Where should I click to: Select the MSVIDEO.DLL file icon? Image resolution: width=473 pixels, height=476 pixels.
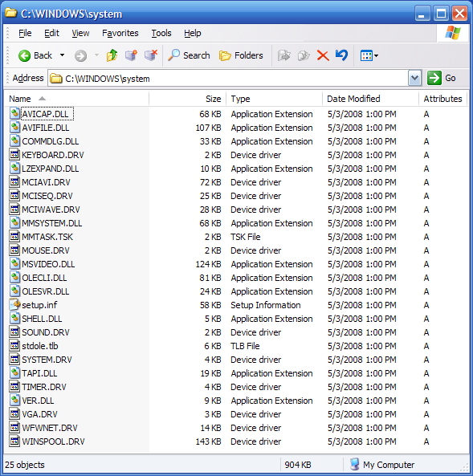click(x=14, y=264)
